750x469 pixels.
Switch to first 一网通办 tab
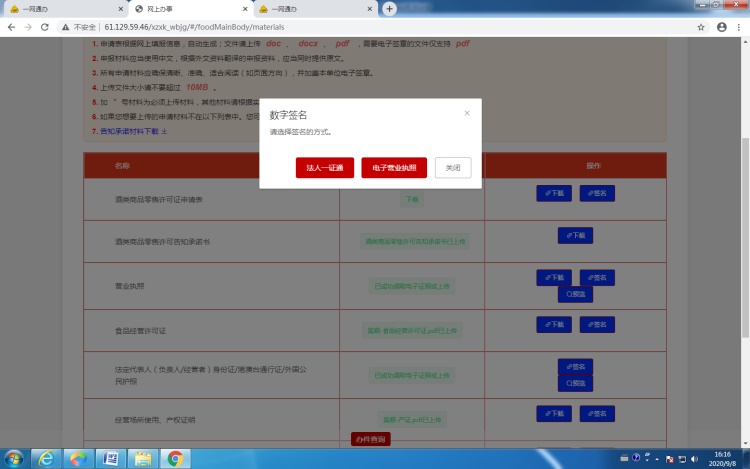click(x=50, y=9)
